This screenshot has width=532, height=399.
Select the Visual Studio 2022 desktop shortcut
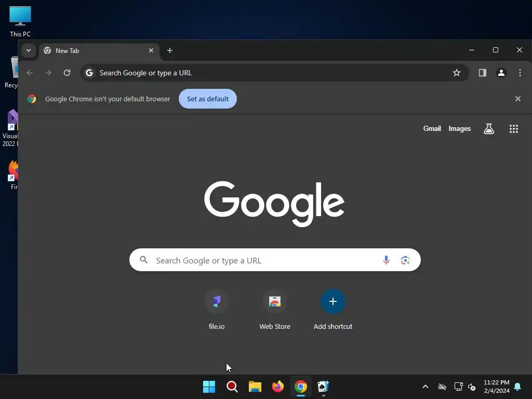click(10, 128)
